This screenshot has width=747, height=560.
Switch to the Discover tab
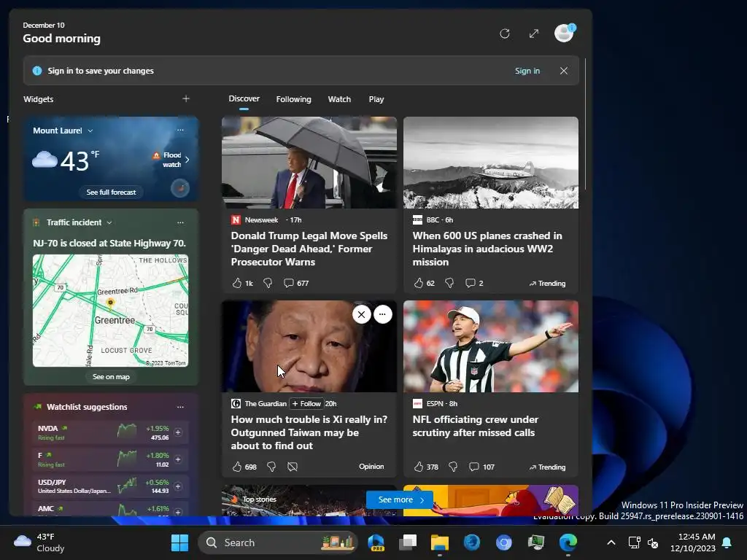244,98
